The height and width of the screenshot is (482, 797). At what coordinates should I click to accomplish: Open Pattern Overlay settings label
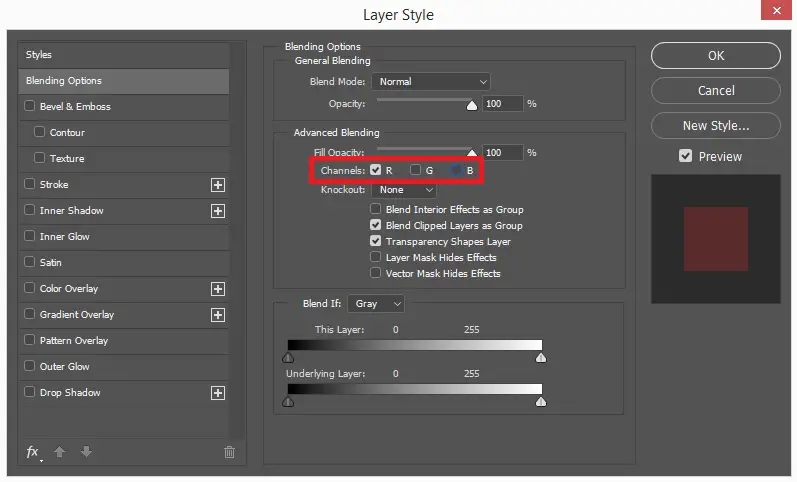coord(74,341)
